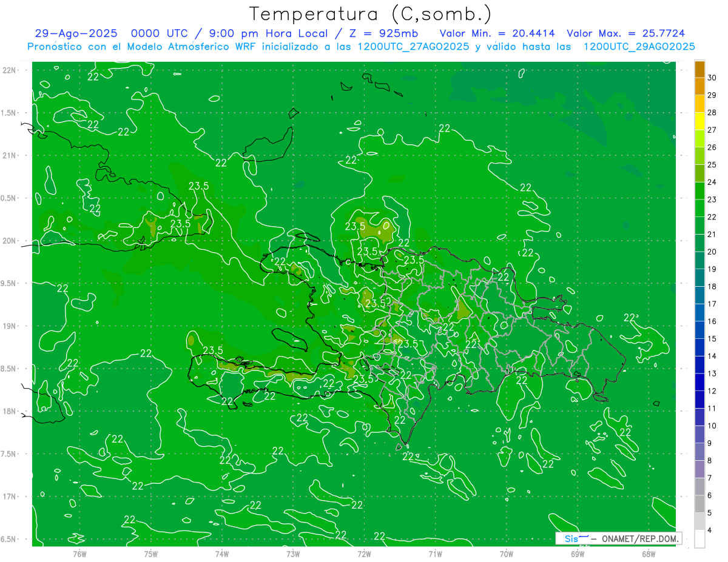Click the color bar label 13
Image resolution: width=728 pixels, height=562 pixels.
[712, 373]
